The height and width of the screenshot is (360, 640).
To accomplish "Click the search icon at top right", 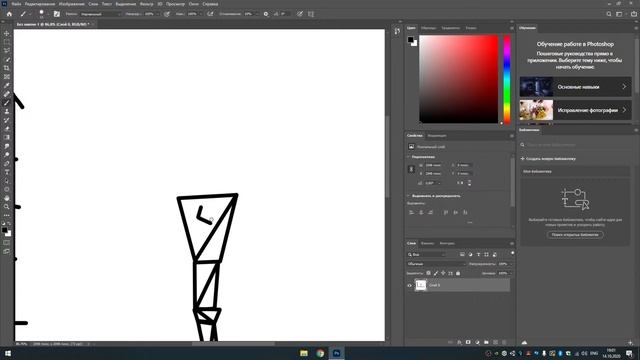I will [x=609, y=14].
